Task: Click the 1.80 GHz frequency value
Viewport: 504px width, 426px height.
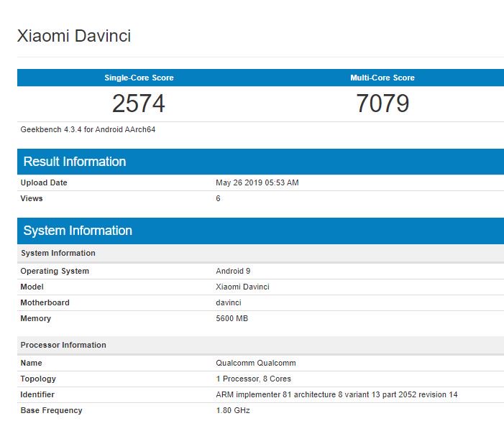Action: 233,410
